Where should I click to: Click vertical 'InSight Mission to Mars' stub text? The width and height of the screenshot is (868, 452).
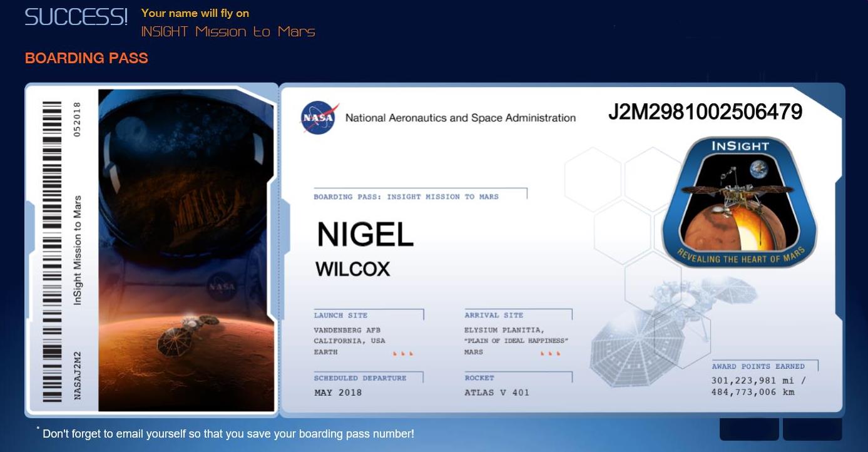click(78, 250)
